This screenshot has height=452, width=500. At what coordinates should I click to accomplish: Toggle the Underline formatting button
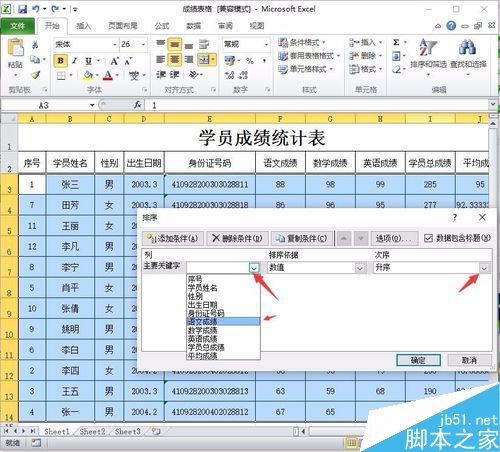tap(88, 61)
